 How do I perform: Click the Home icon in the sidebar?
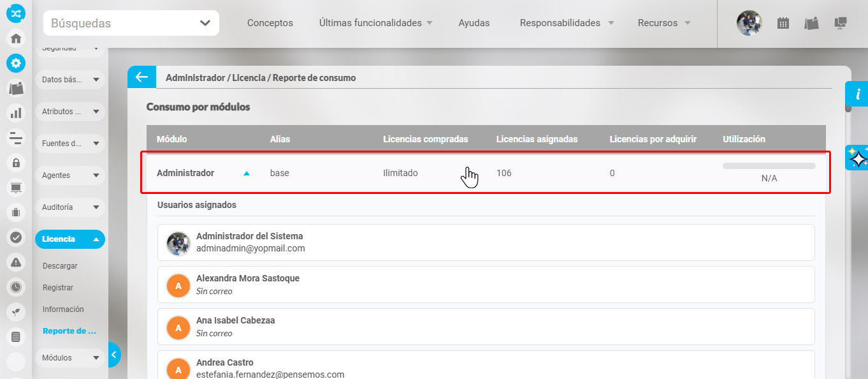tap(16, 38)
